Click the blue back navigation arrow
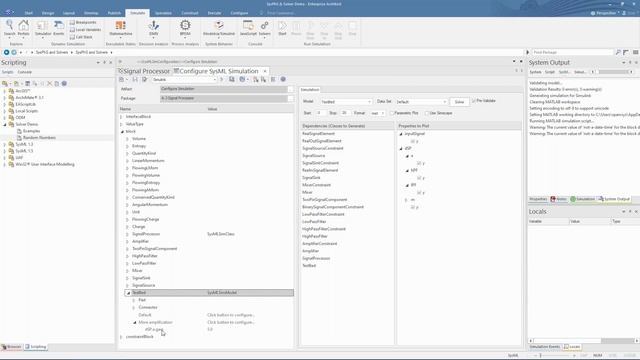 click(x=6, y=52)
